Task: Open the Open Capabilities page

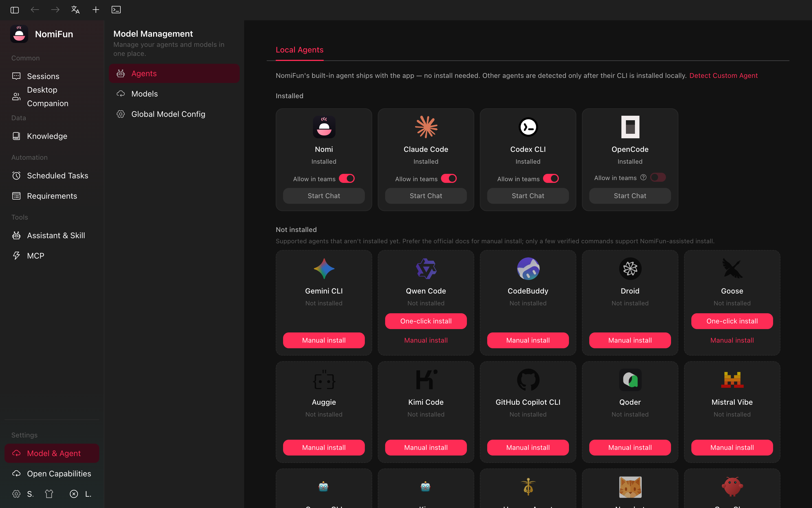Action: (x=52, y=473)
